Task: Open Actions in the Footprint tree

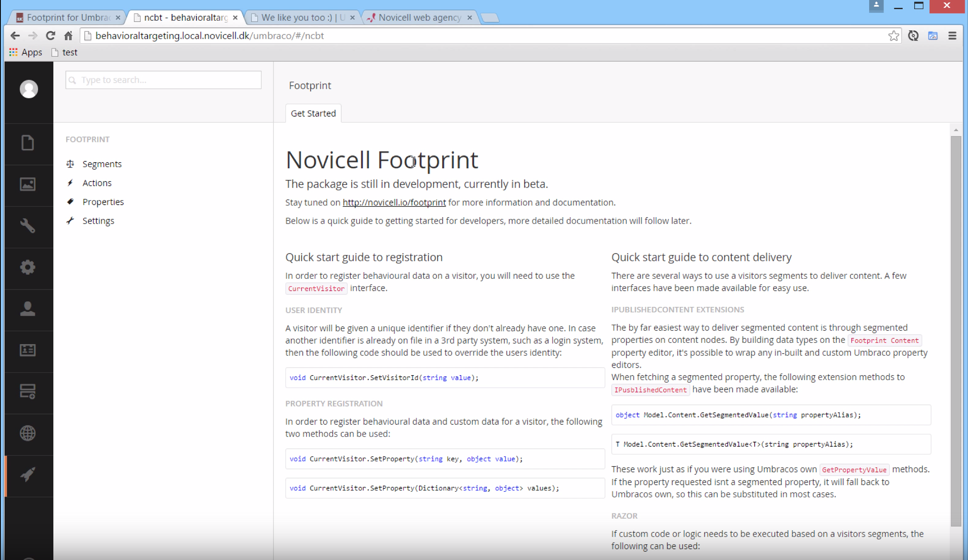Action: [x=97, y=183]
